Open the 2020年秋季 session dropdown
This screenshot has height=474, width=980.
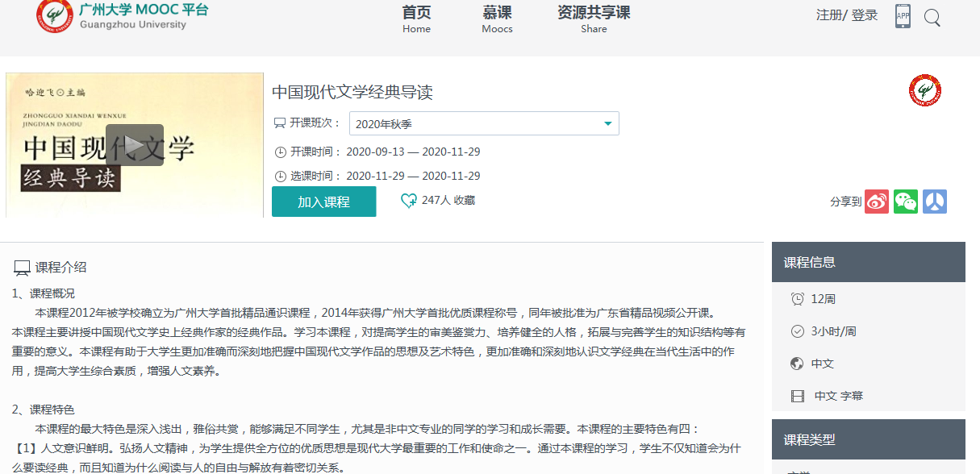click(x=484, y=123)
